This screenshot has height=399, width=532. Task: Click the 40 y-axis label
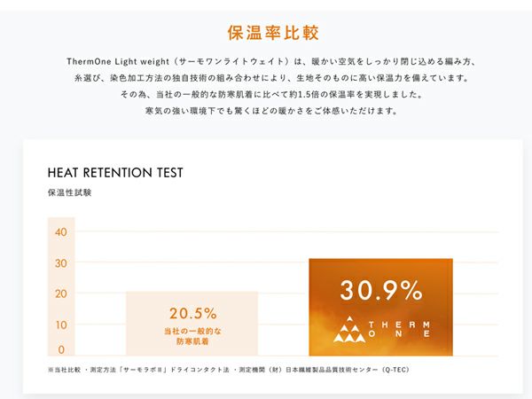coord(60,232)
